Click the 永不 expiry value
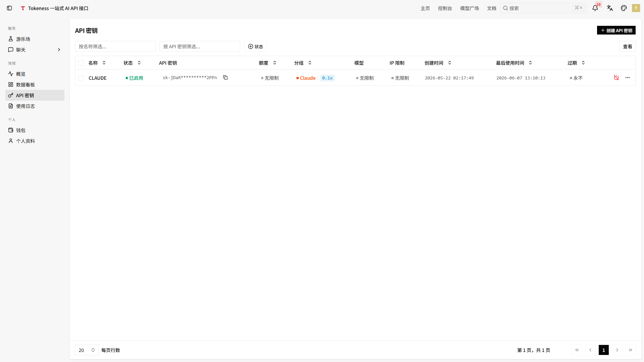 click(576, 78)
